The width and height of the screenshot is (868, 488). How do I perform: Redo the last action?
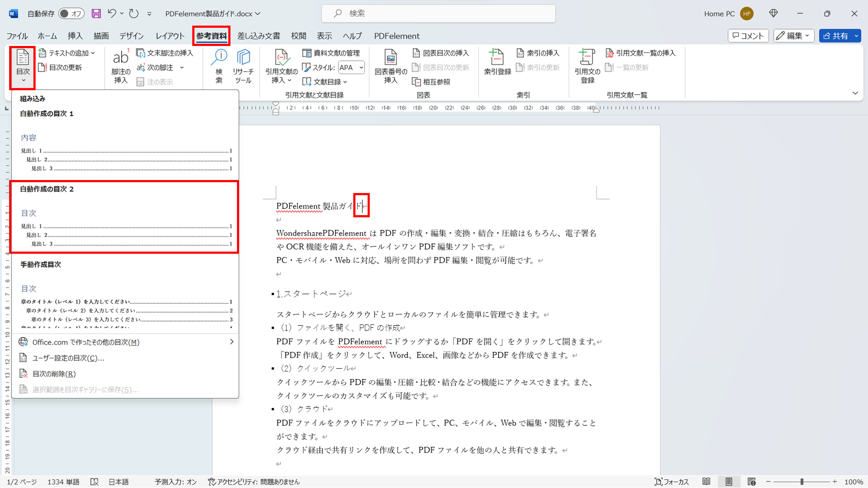pyautogui.click(x=134, y=13)
